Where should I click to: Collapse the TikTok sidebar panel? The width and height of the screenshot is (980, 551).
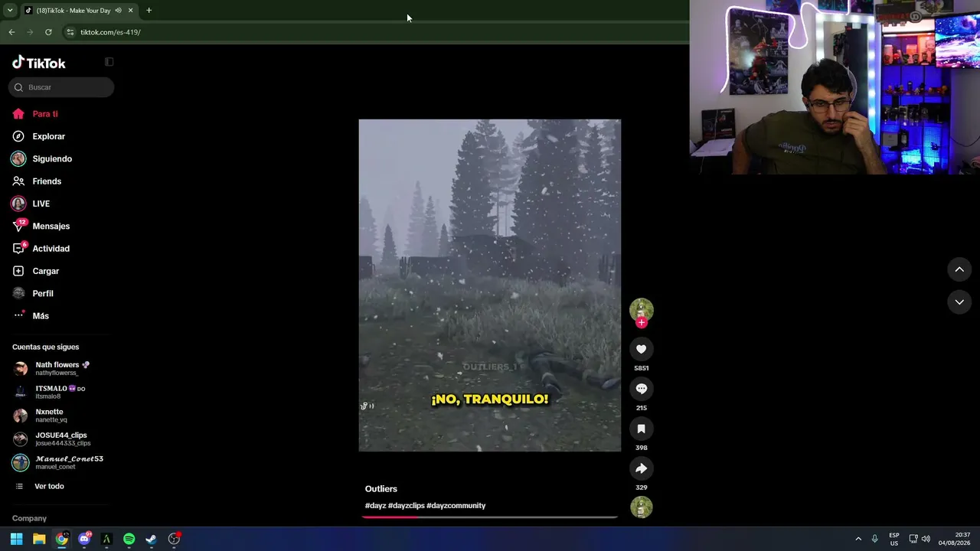click(x=109, y=62)
